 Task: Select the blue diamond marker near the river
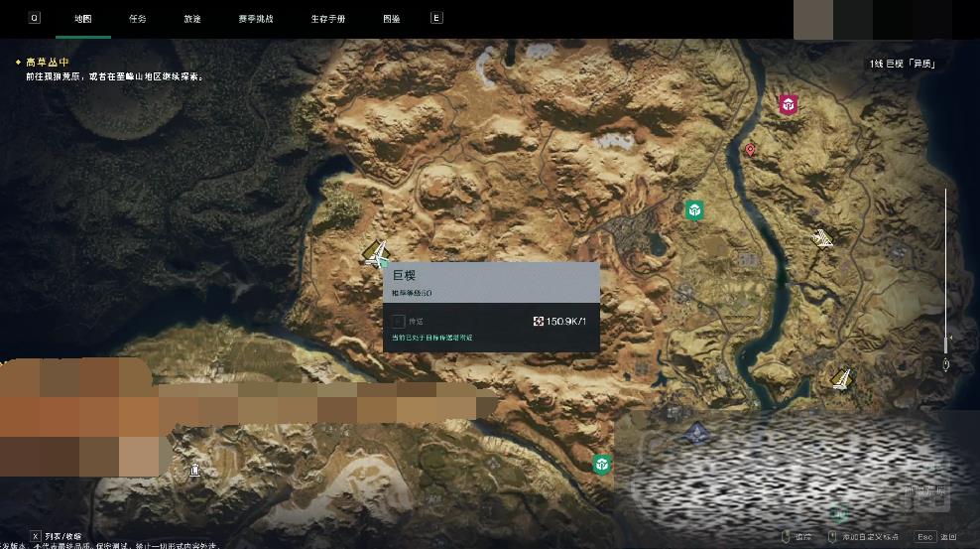pyautogui.click(x=697, y=432)
